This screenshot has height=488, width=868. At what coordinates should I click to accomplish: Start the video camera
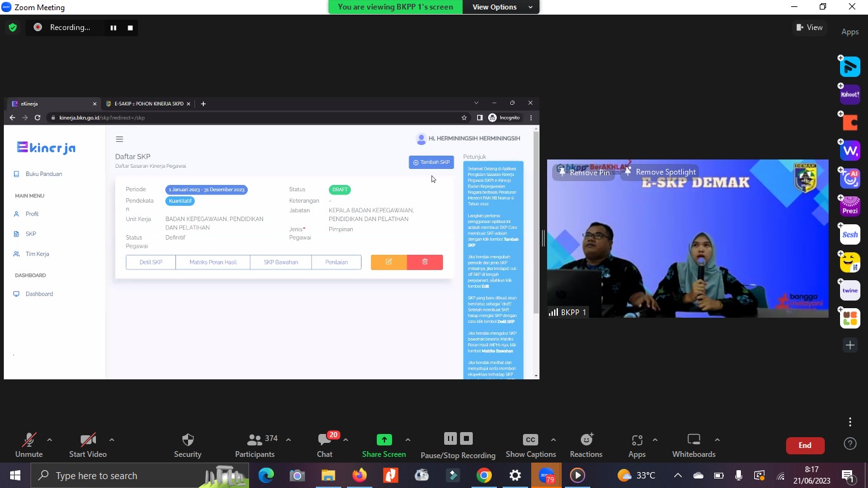coord(88,445)
